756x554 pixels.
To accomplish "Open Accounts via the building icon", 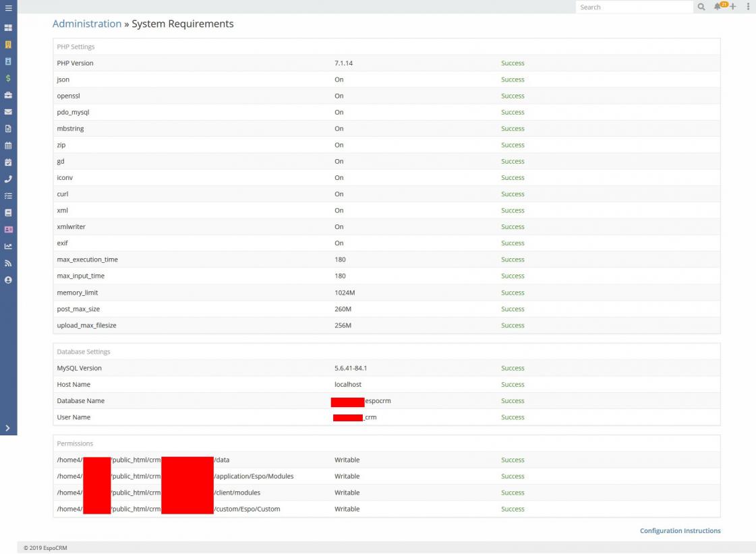I will [8, 45].
